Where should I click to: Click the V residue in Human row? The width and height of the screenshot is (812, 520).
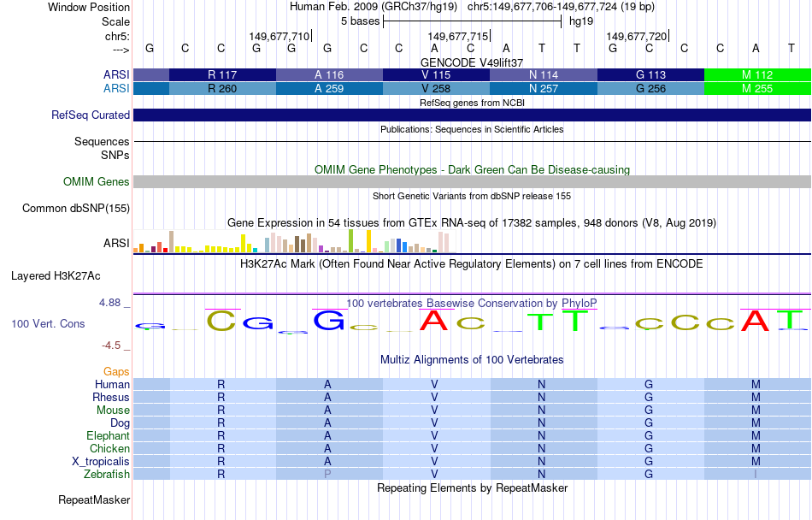[434, 384]
